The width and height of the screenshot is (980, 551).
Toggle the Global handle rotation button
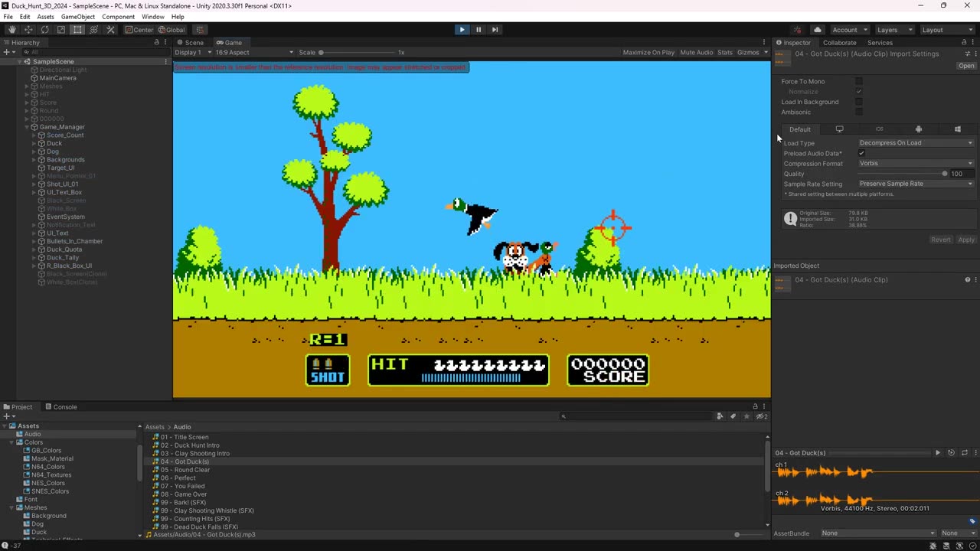pos(171,30)
